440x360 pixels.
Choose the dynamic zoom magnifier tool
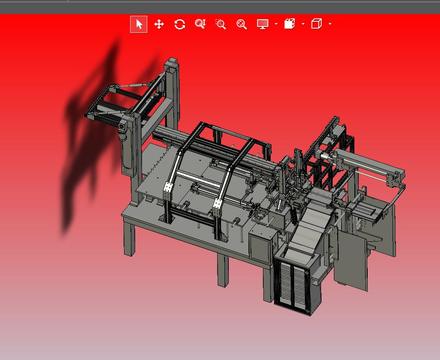pos(200,24)
